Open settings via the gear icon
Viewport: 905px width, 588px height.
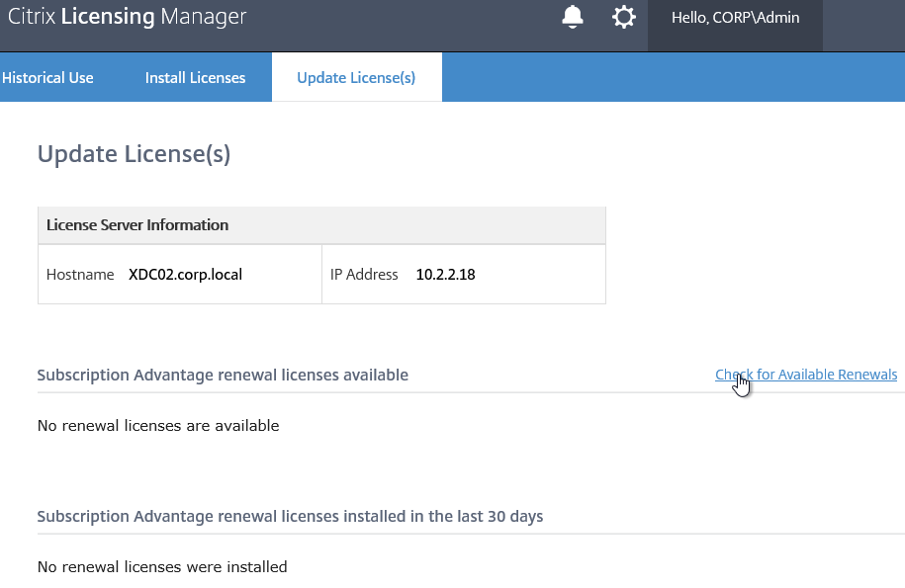(624, 18)
